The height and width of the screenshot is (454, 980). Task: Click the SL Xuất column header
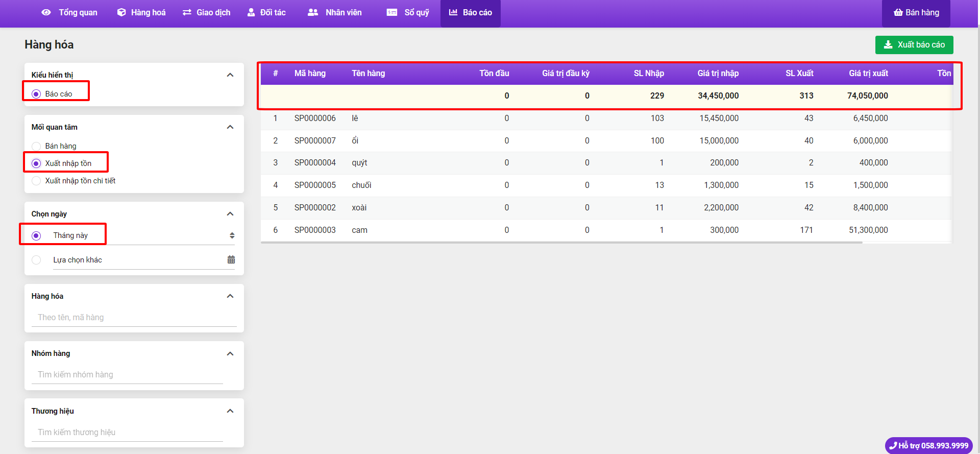pos(799,74)
